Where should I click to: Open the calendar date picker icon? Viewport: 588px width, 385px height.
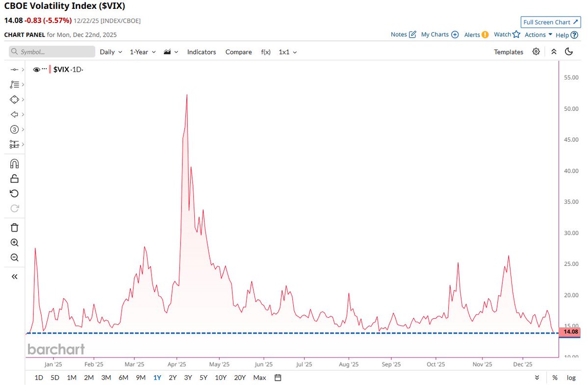tap(277, 378)
